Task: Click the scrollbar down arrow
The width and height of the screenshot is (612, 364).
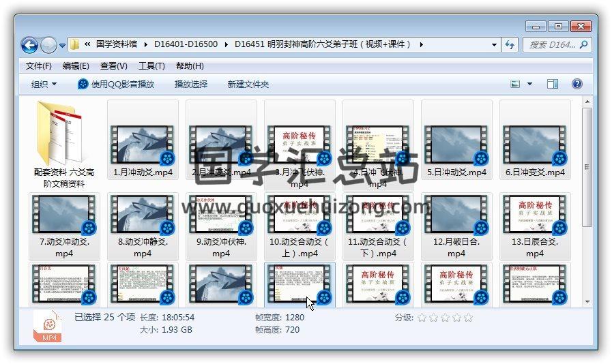Action: (587, 302)
